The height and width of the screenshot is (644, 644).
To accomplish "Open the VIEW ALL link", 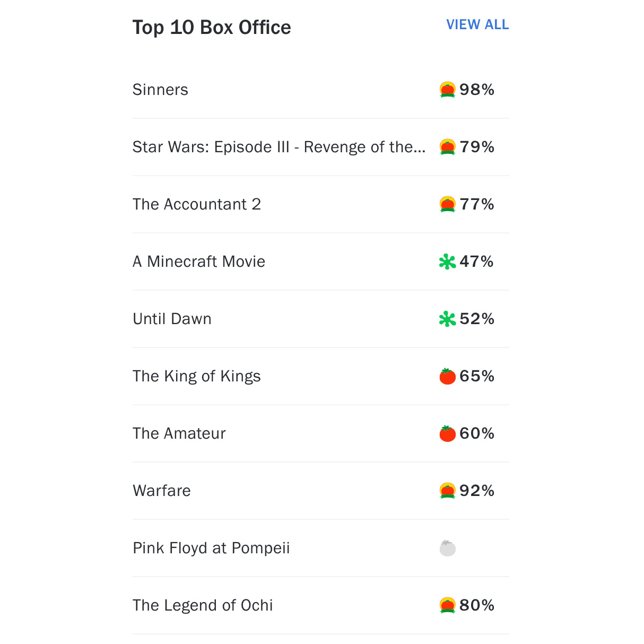I will (x=477, y=24).
